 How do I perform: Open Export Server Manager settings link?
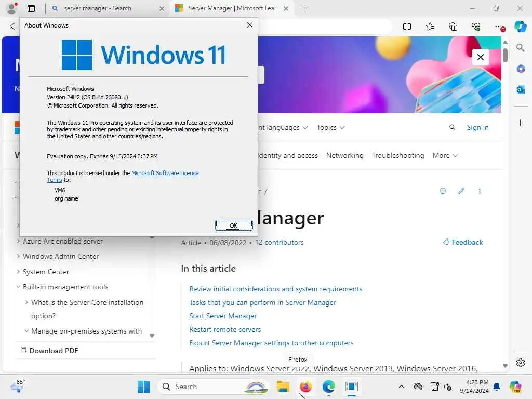[x=271, y=343]
